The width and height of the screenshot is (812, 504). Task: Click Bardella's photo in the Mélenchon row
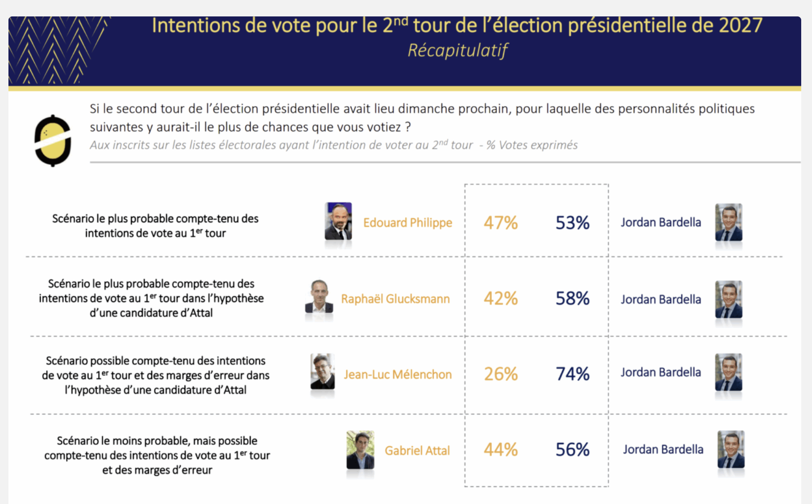click(728, 372)
